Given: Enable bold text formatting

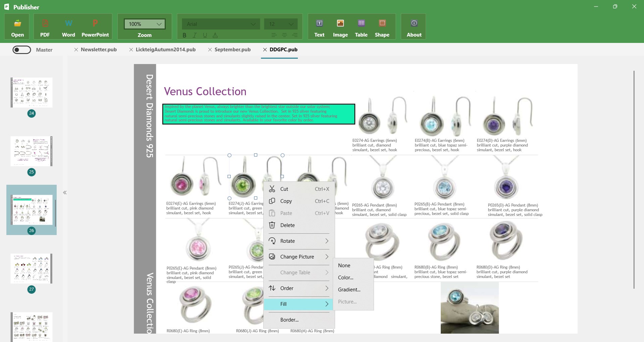Looking at the screenshot, I should [184, 35].
